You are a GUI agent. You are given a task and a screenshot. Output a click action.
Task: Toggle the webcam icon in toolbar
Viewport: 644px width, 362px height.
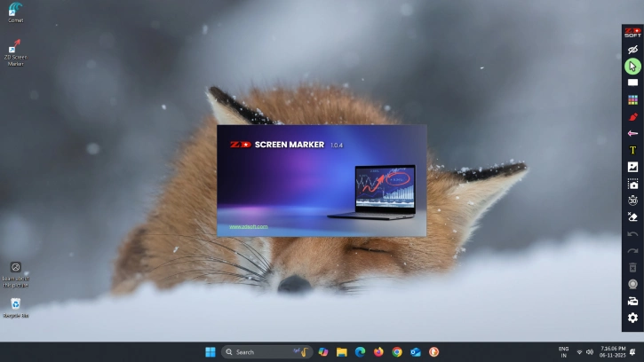click(632, 284)
